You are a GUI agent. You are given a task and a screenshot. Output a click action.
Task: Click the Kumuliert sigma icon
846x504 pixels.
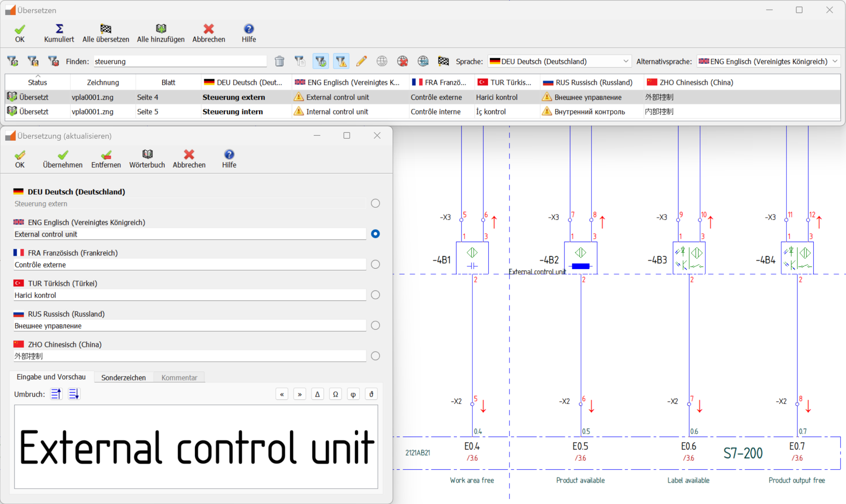(x=59, y=29)
